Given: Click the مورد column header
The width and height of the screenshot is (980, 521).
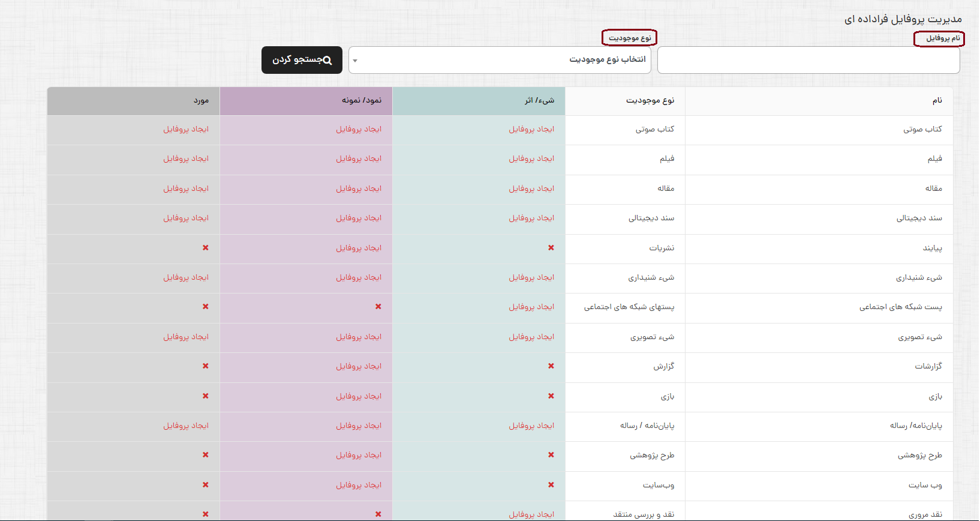Looking at the screenshot, I should (201, 101).
